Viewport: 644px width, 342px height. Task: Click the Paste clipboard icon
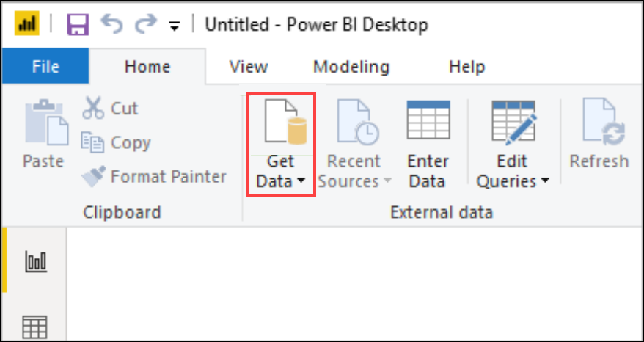(x=43, y=124)
